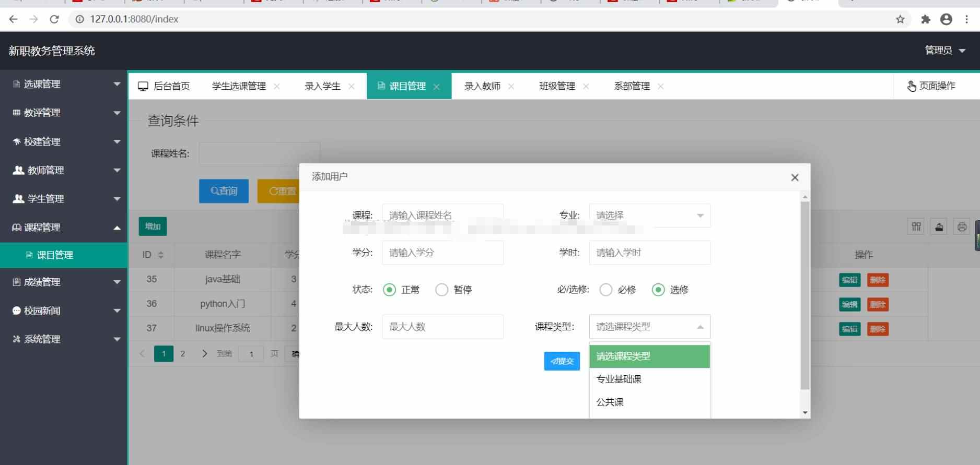Click the table export icon
This screenshot has width=980, height=465.
939,226
